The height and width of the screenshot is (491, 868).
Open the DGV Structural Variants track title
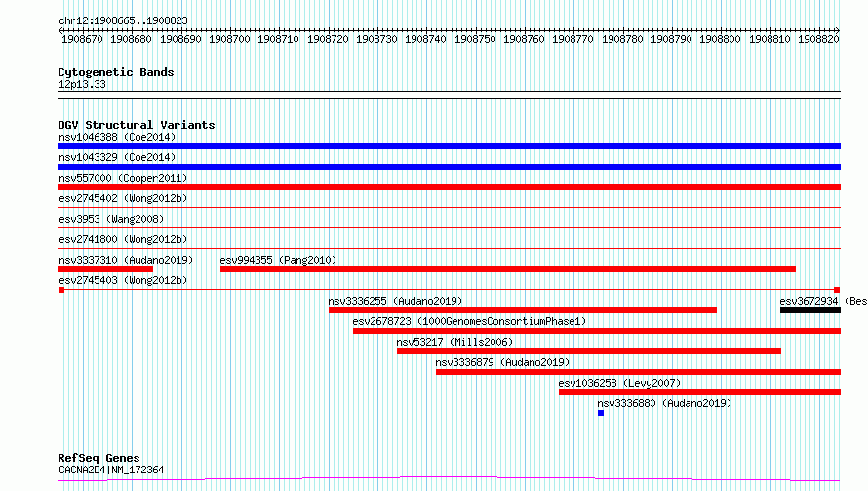pyautogui.click(x=137, y=125)
